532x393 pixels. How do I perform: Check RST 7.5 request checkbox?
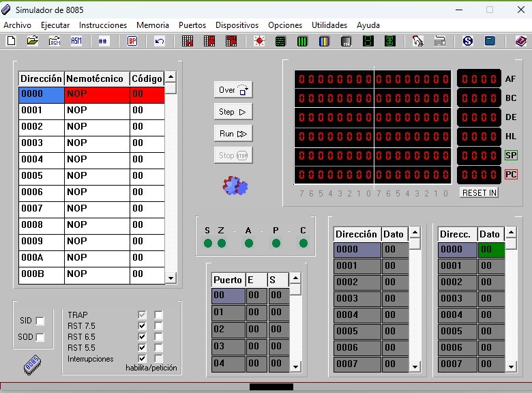(x=158, y=326)
